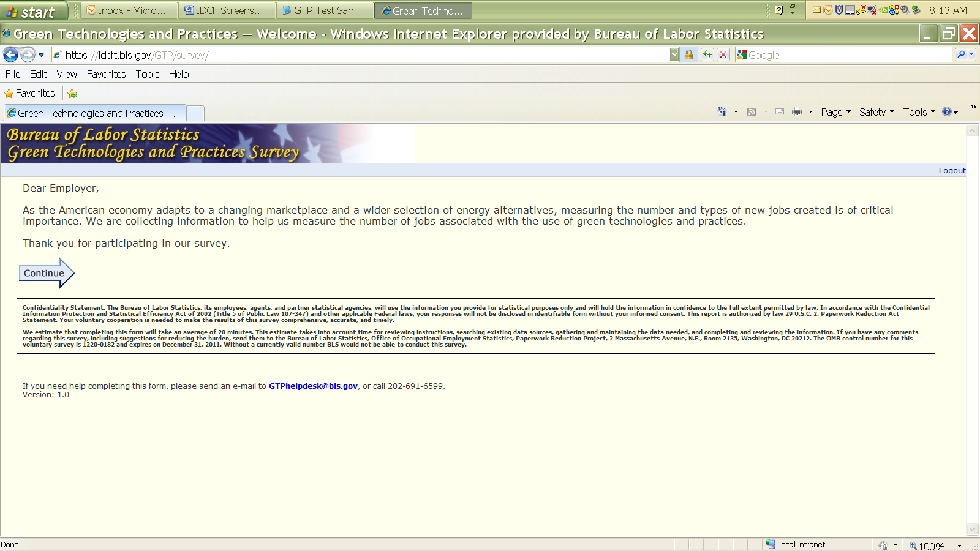This screenshot has width=980, height=551.
Task: Click the Logout link
Action: tap(952, 171)
